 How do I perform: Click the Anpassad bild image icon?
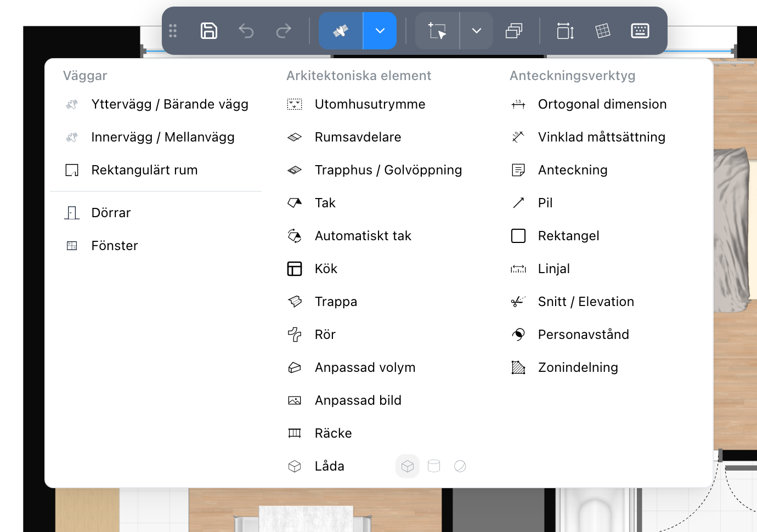pyautogui.click(x=295, y=400)
